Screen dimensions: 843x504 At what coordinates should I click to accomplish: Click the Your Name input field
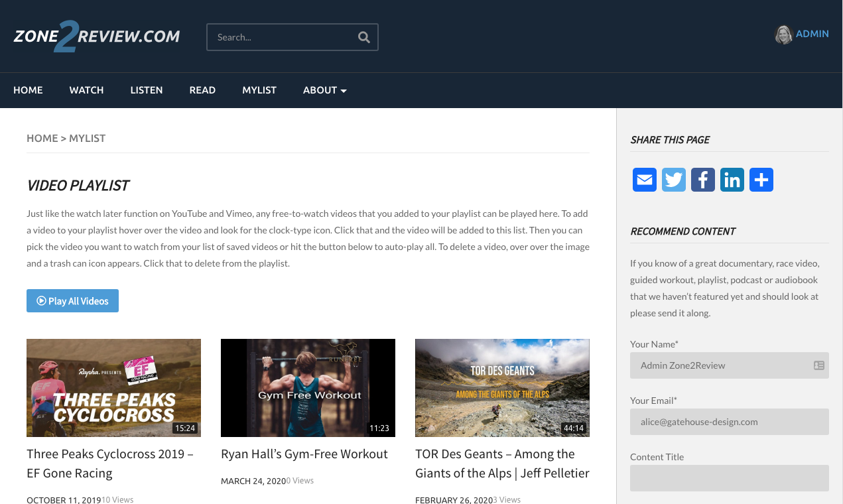coord(730,365)
